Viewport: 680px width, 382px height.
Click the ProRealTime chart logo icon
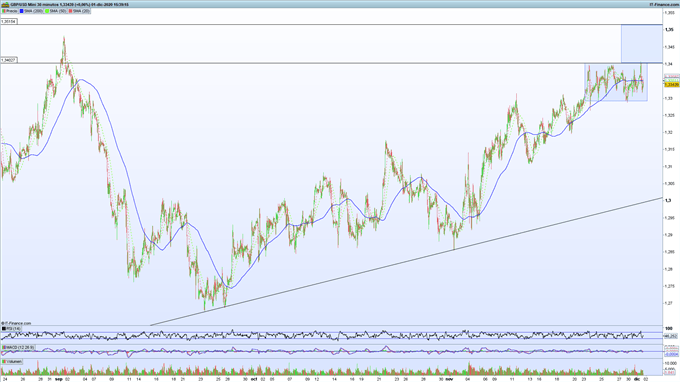[5, 4]
